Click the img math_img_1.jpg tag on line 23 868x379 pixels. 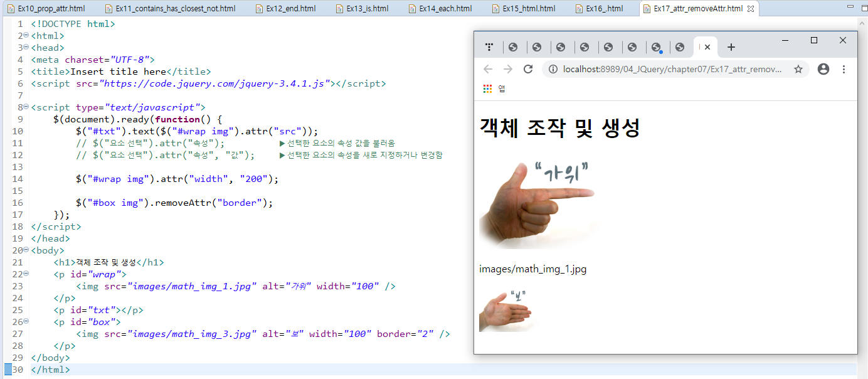(236, 286)
